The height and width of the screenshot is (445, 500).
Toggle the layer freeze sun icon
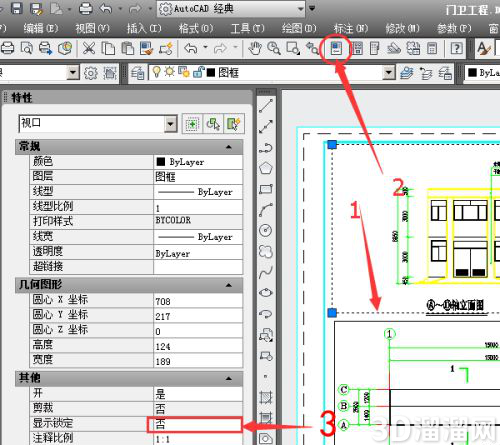[x=170, y=72]
